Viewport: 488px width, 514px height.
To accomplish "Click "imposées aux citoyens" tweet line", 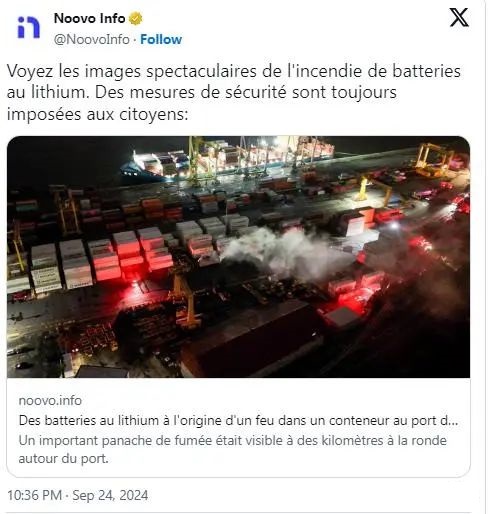I will coord(98,114).
